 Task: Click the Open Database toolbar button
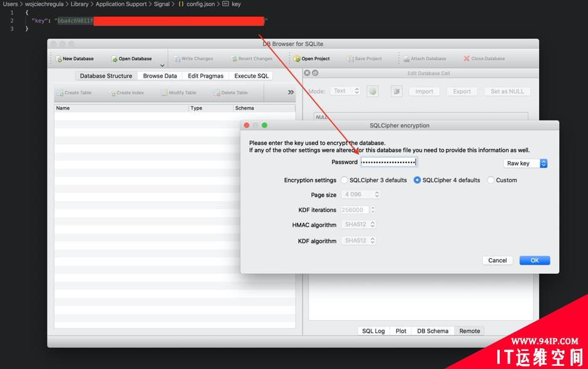point(132,59)
